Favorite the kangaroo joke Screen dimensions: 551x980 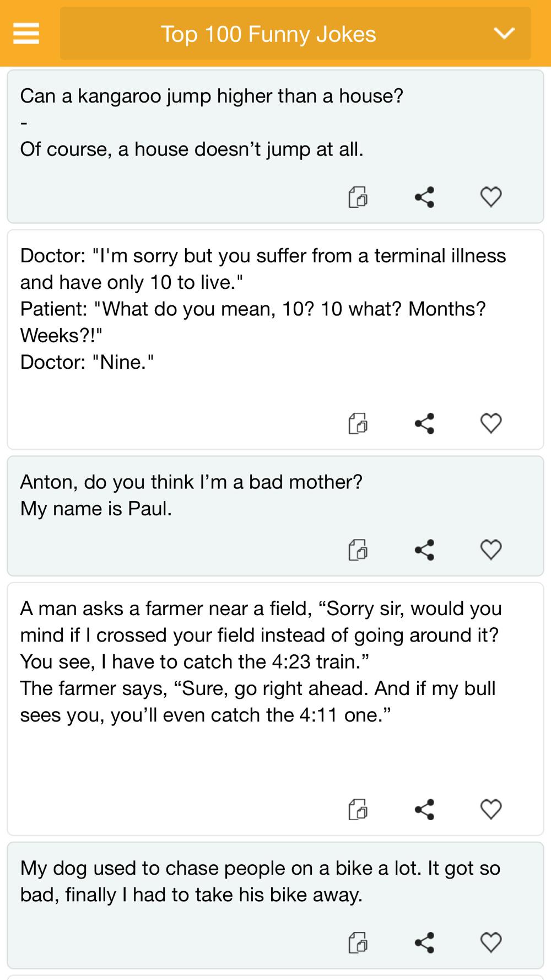coord(491,197)
